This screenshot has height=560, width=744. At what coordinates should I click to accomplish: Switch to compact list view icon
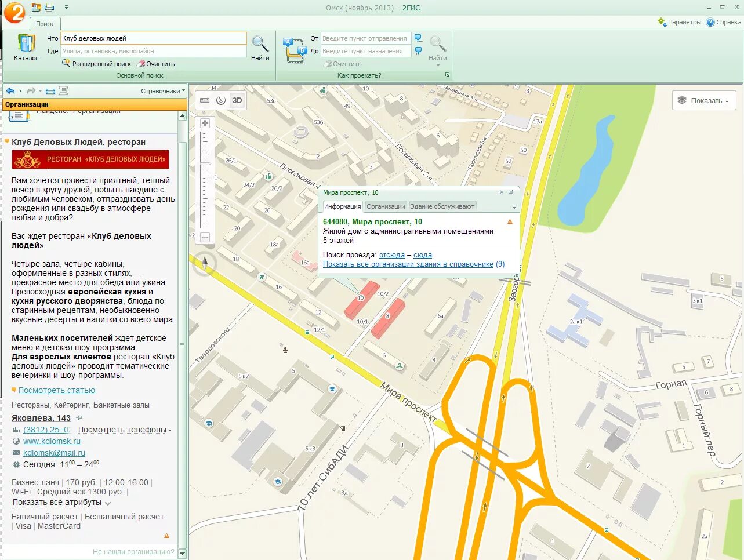[50, 91]
